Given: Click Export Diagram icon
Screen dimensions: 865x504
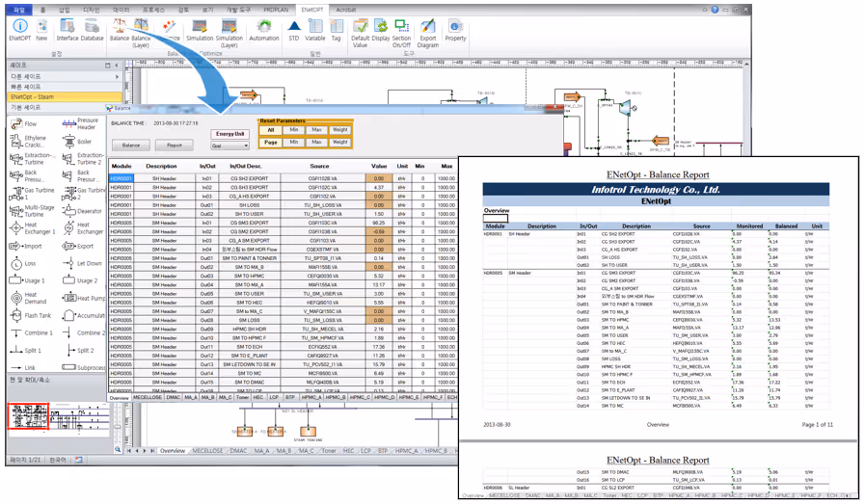Looking at the screenshot, I should point(428,33).
